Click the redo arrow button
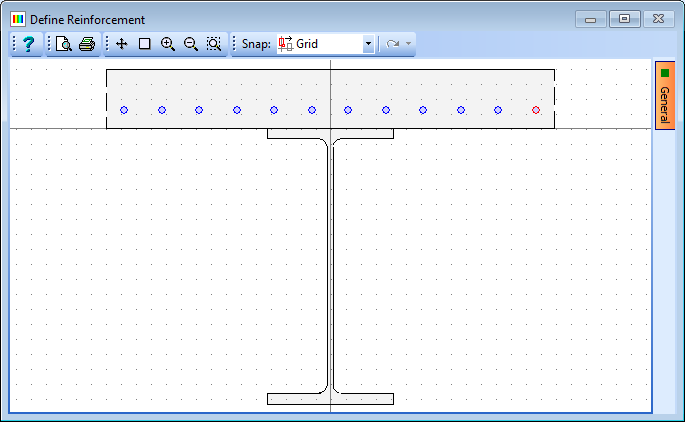The height and width of the screenshot is (422, 685). point(393,44)
